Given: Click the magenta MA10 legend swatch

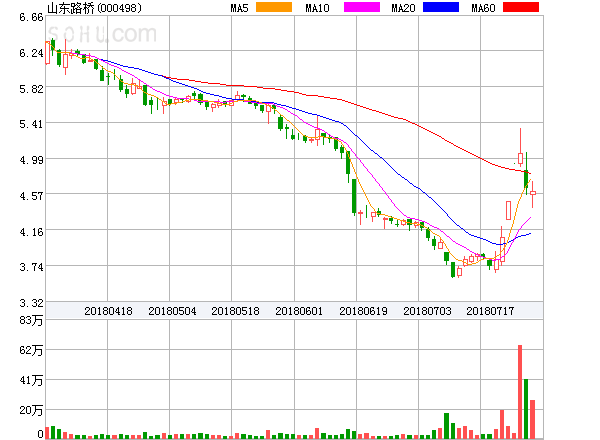Looking at the screenshot, I should click(362, 7).
